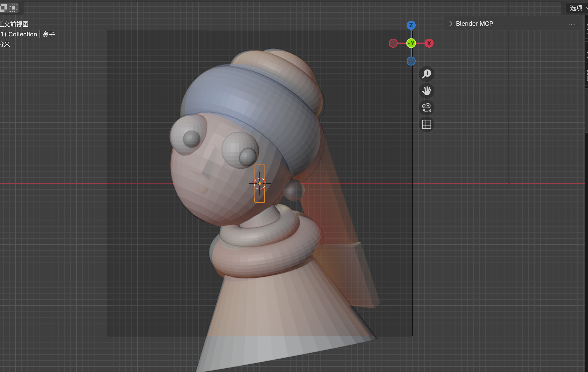Click the green -Y sphere on the navigation gizmo
Screen dimensions: 588x372
[411, 43]
